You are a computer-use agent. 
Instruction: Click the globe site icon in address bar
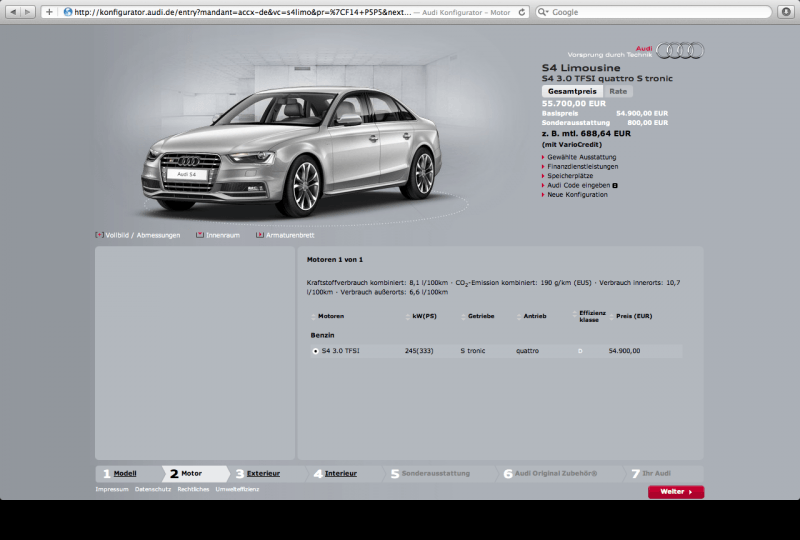coord(67,12)
